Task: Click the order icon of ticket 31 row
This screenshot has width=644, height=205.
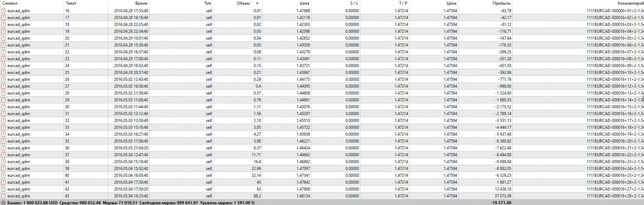Action: click(x=4, y=113)
